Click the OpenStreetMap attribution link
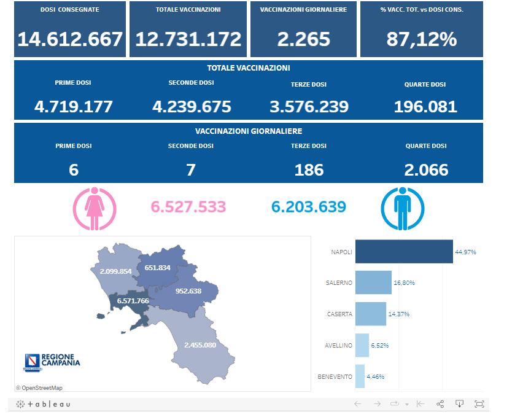The width and height of the screenshot is (531, 420). 39,387
